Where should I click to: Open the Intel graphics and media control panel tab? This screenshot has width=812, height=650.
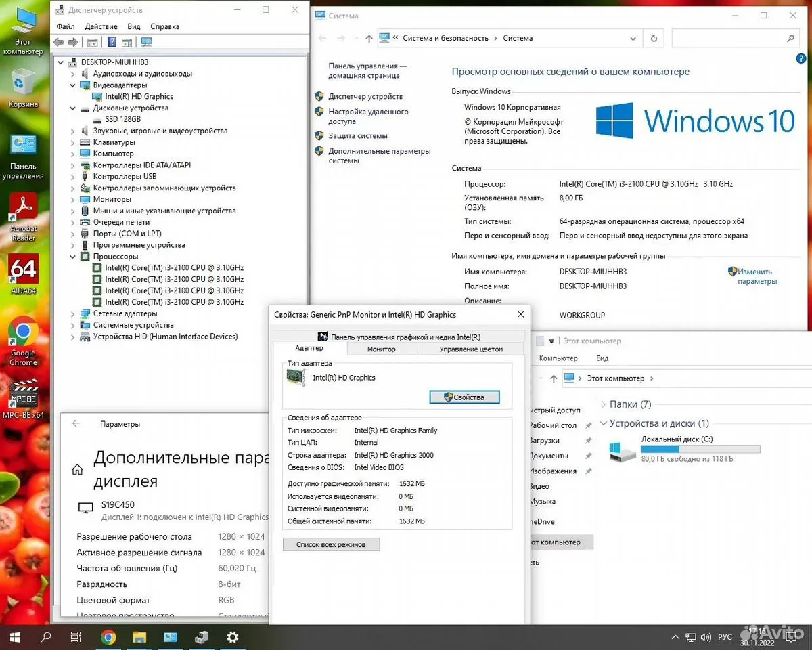pos(398,337)
